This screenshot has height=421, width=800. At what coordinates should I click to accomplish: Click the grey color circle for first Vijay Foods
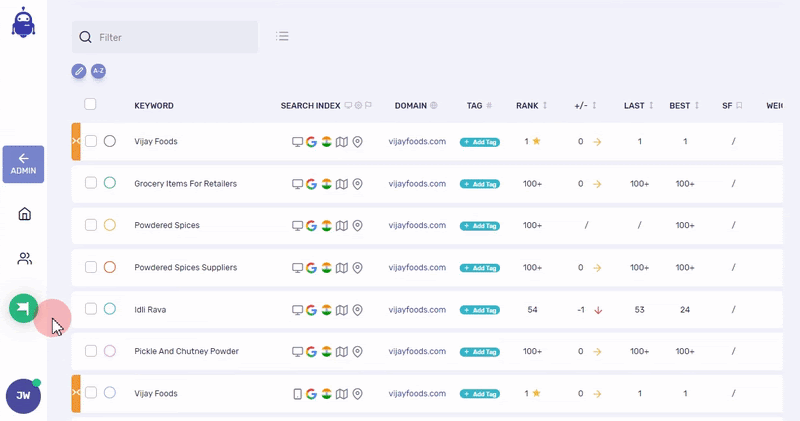[x=110, y=141]
